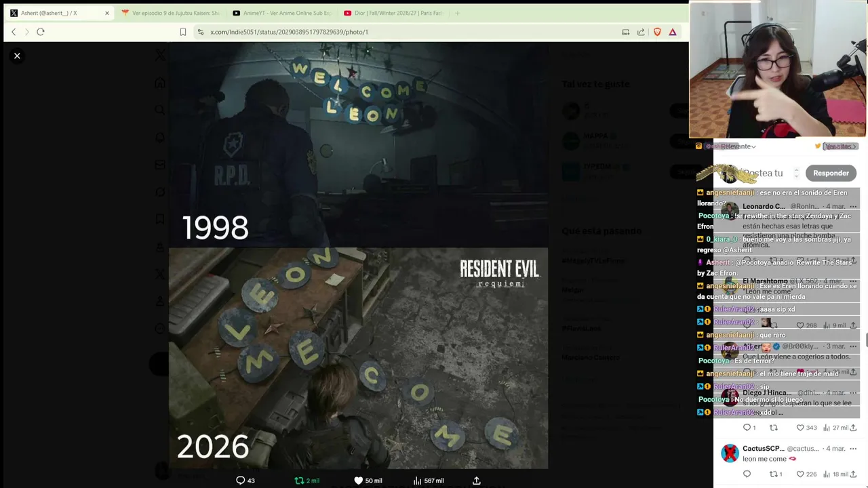Repost CactusSCP's tweet showing 1 repost

click(776, 474)
